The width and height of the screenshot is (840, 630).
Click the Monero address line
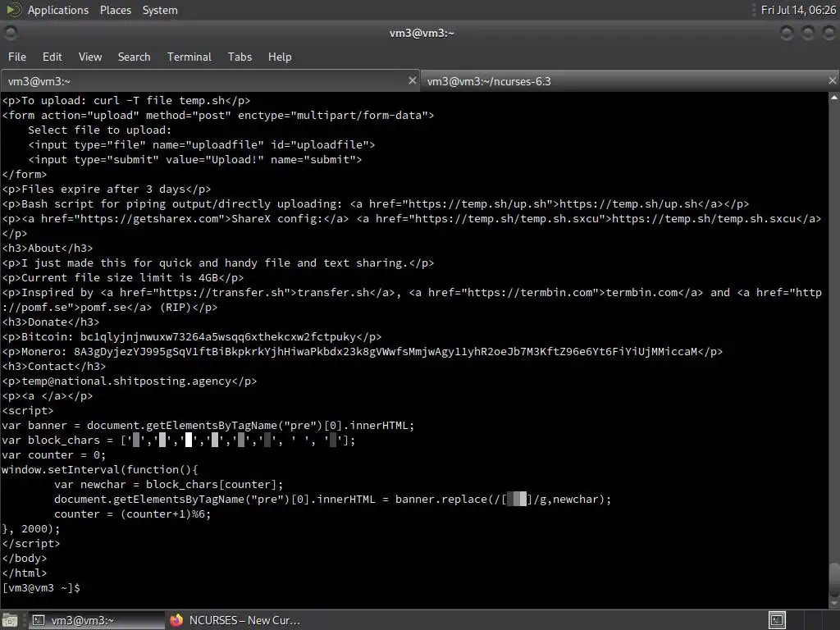[362, 351]
